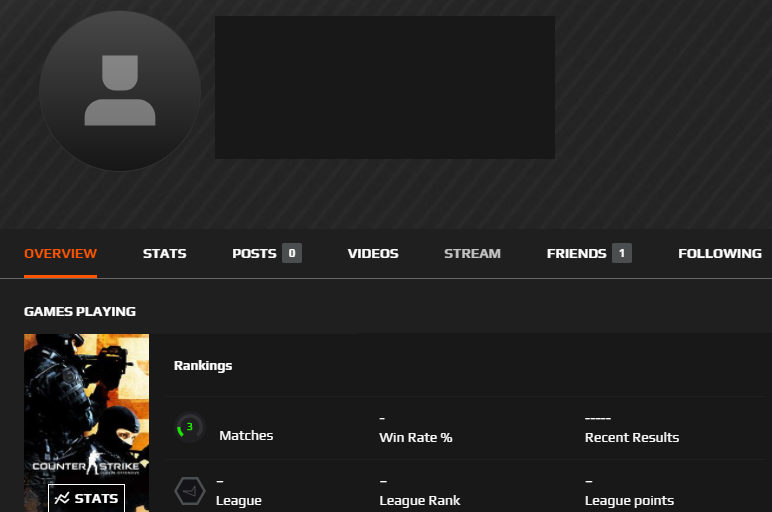
Task: Select the Matches label
Action: coord(246,436)
